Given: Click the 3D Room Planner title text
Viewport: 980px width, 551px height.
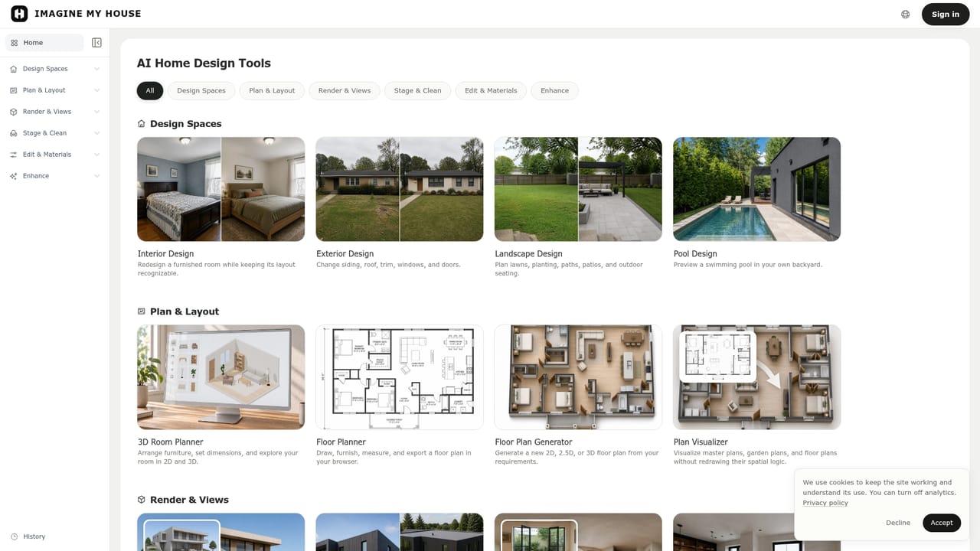Looking at the screenshot, I should pos(171,442).
